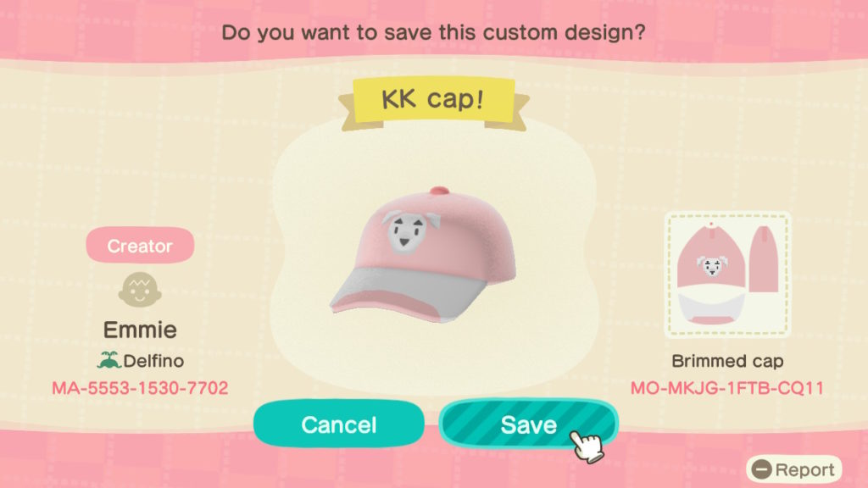Click the Cancel button
The width and height of the screenshot is (868, 488).
click(339, 424)
